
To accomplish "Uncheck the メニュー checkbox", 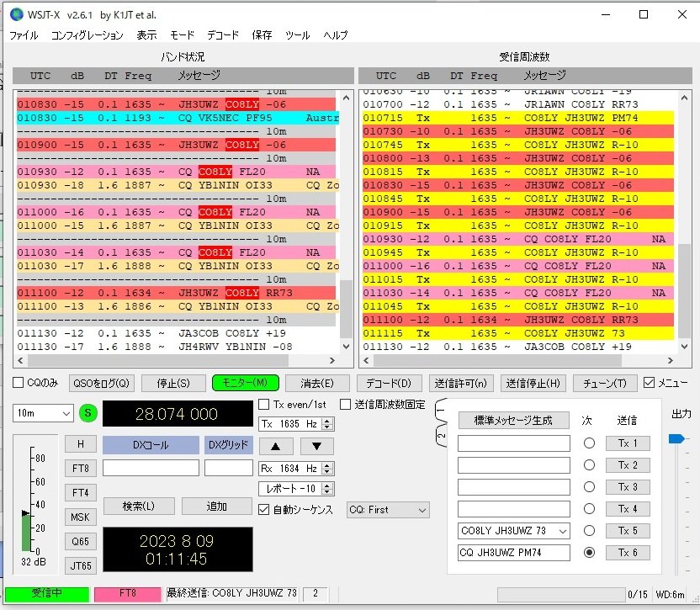I will tap(650, 383).
